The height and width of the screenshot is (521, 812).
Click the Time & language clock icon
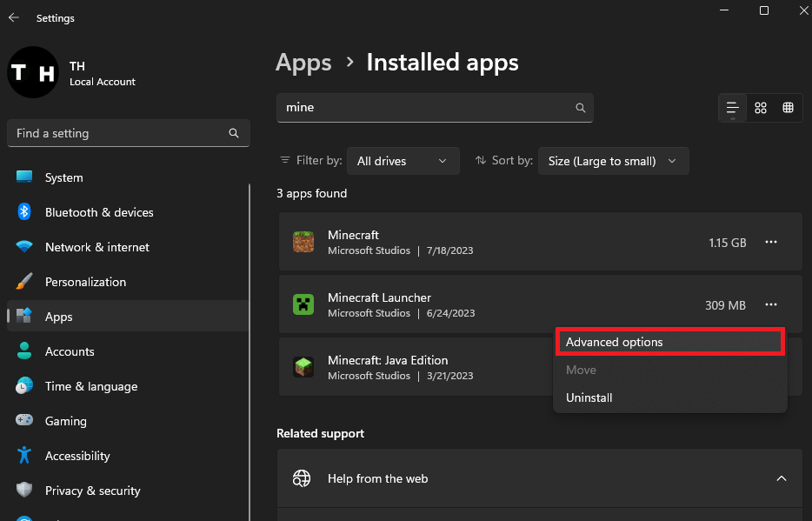point(24,386)
